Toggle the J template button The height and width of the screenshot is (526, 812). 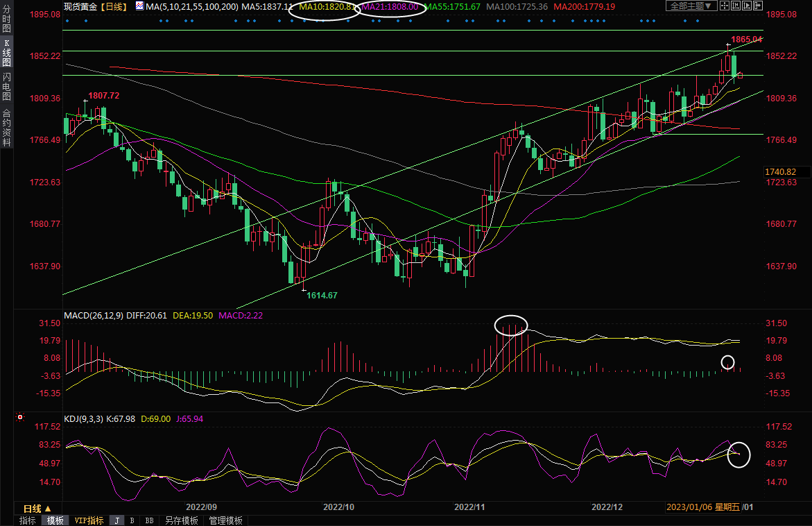(x=116, y=520)
